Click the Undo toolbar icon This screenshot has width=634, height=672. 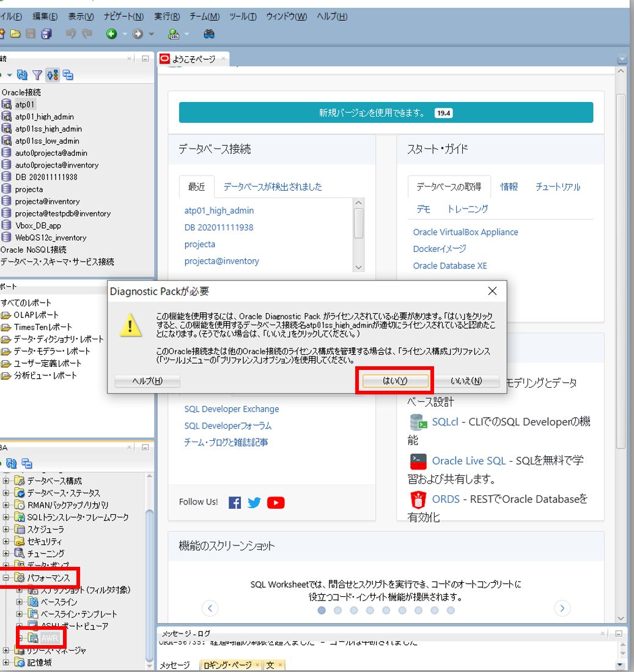coord(70,34)
